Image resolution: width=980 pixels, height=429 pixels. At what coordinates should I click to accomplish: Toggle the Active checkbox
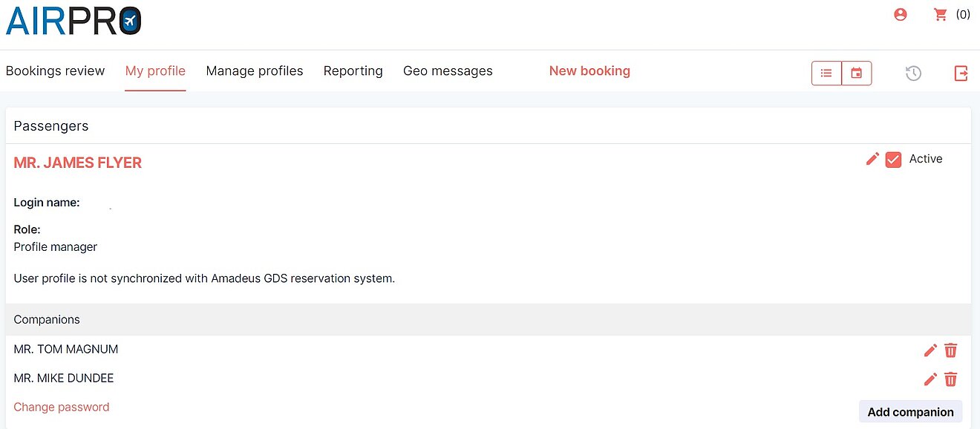coord(893,160)
